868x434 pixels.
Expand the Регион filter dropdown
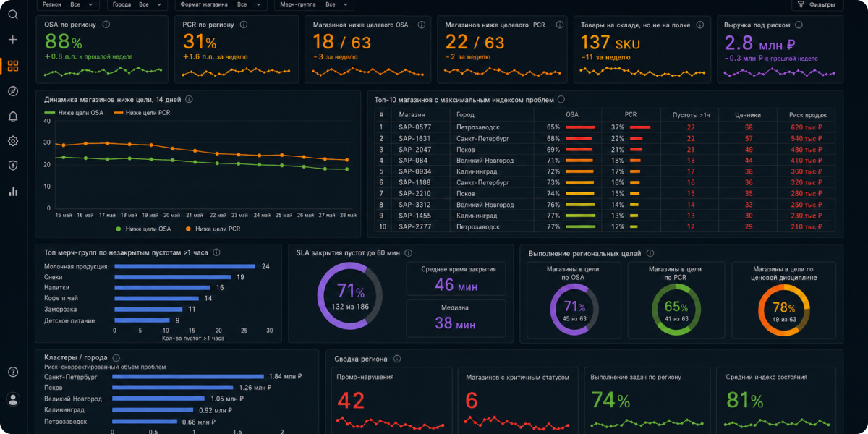click(x=69, y=4)
